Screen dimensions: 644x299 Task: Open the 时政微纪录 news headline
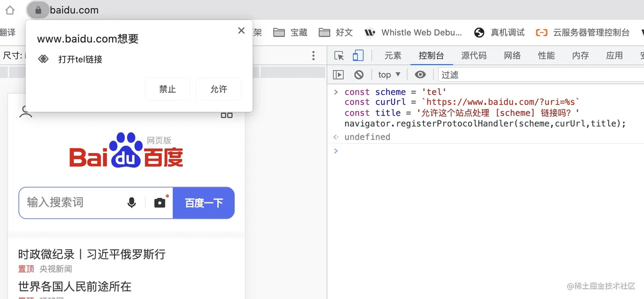92,254
